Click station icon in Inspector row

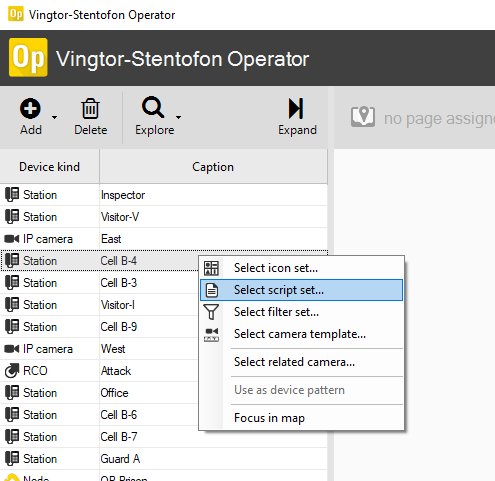pyautogui.click(x=12, y=195)
